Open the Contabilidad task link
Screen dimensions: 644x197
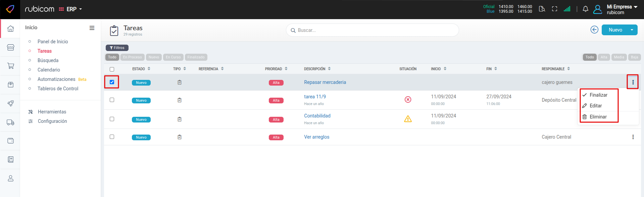pyautogui.click(x=317, y=116)
